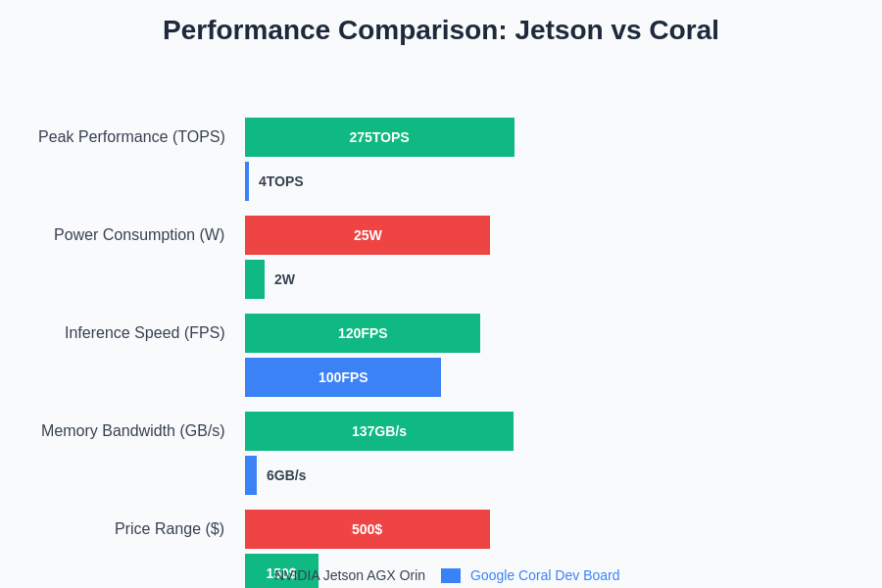This screenshot has height=588, width=882.
Task: Select the red 500$ price bar
Action: [x=367, y=529]
